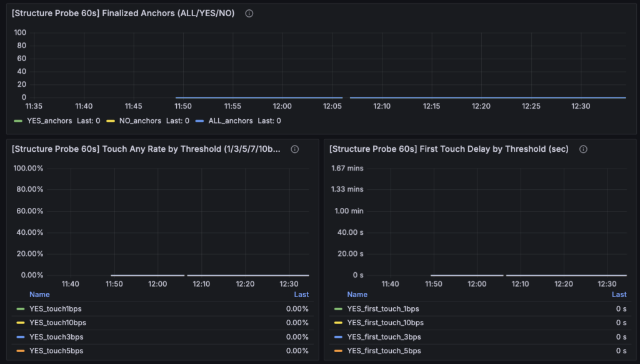The height and width of the screenshot is (364, 640).
Task: Select YES_touch3bps series in legend
Action: (56, 337)
